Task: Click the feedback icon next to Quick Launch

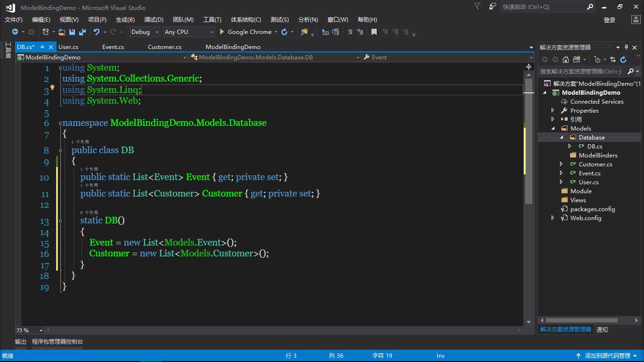Action: pyautogui.click(x=493, y=7)
